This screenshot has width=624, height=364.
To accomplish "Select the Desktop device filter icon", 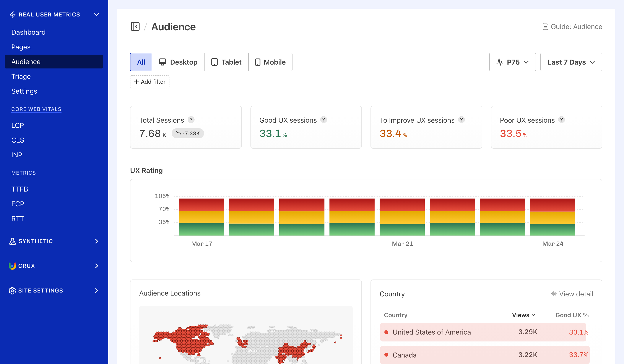I will (x=163, y=62).
